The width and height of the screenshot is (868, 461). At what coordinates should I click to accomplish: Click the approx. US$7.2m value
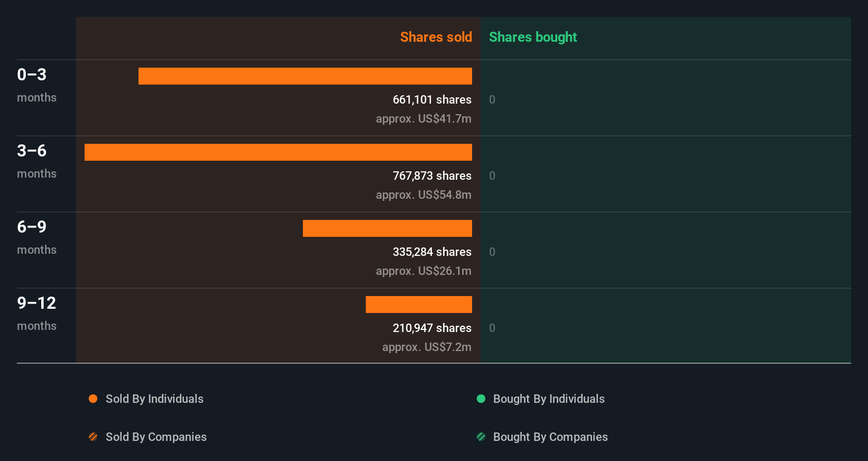pos(427,347)
